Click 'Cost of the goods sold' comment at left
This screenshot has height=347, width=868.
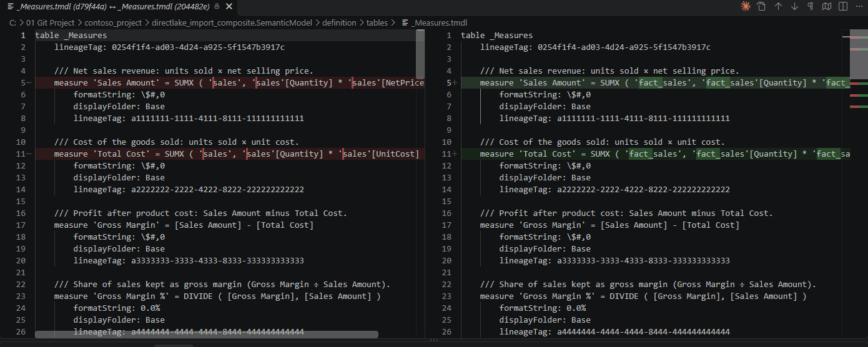tap(177, 142)
